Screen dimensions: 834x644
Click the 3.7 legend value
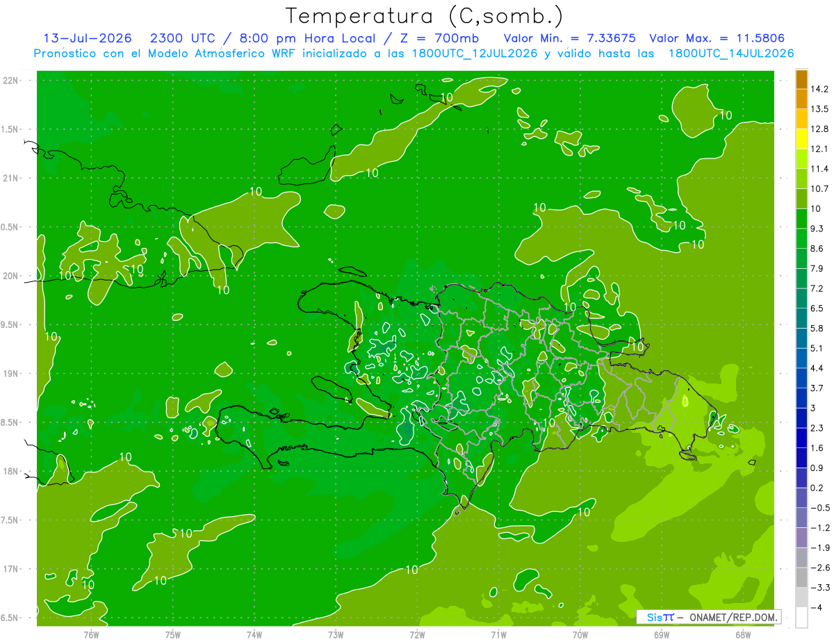pyautogui.click(x=817, y=388)
